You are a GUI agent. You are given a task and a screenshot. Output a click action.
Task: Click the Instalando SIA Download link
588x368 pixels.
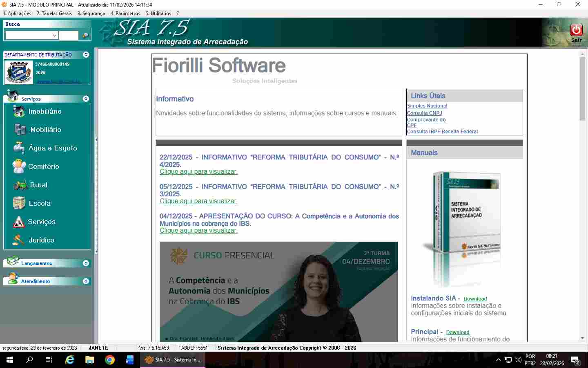475,299
